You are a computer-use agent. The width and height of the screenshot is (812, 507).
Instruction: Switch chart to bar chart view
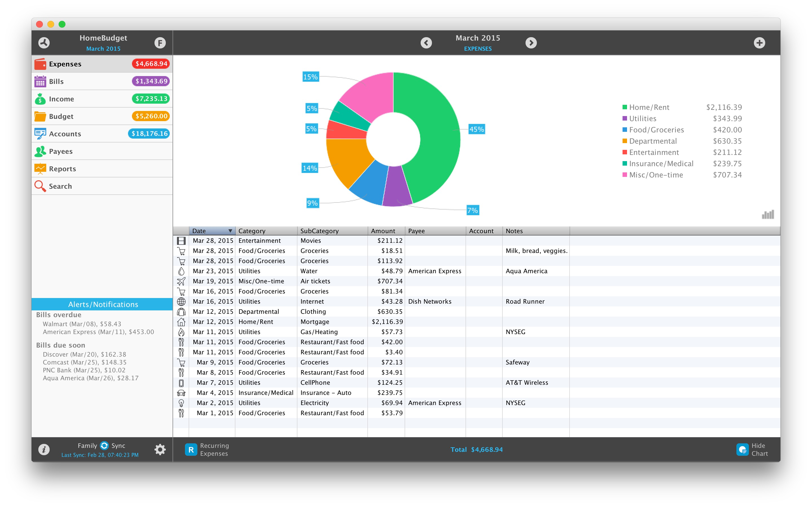768,215
